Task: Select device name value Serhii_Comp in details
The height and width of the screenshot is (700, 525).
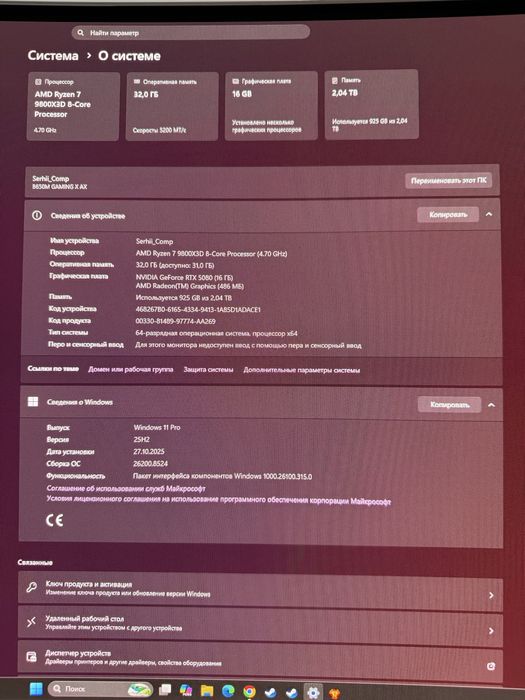Action: coord(154,241)
